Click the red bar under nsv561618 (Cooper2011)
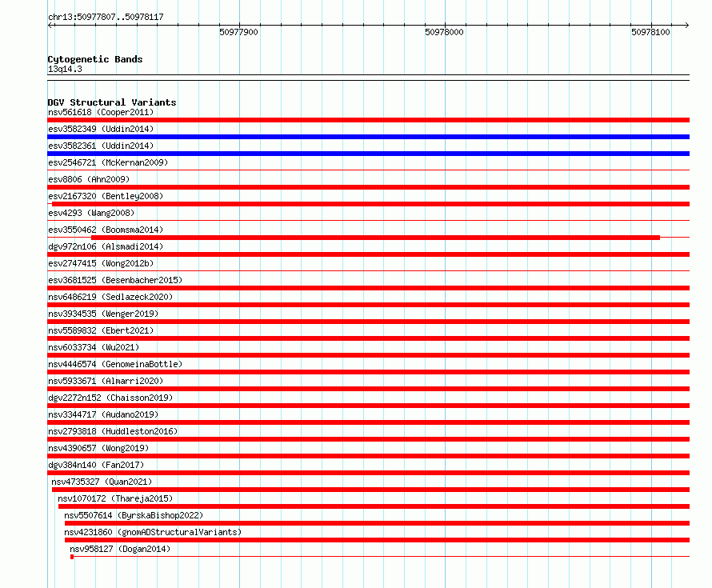 point(368,120)
